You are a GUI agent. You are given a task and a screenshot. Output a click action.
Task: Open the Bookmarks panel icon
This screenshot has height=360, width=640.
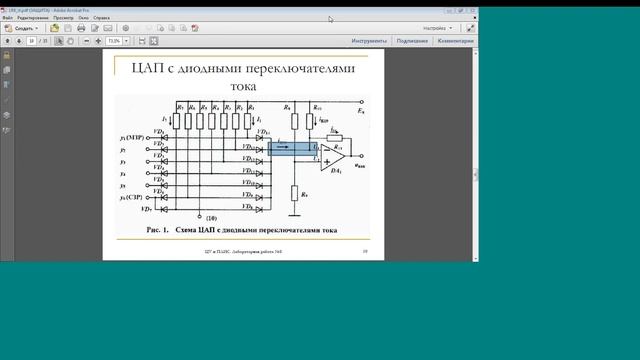(x=7, y=85)
